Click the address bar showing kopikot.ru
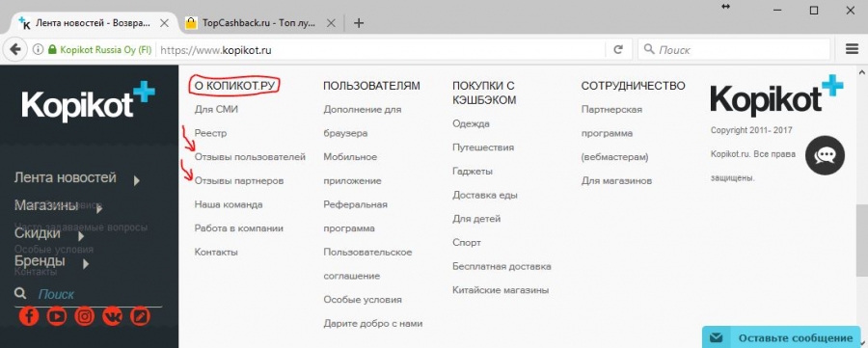This screenshot has width=868, height=348. (382, 50)
